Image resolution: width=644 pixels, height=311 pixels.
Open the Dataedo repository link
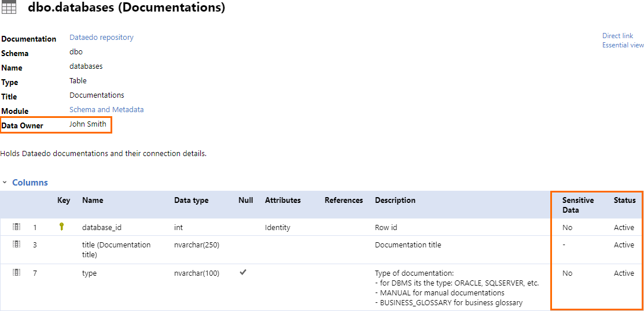101,38
